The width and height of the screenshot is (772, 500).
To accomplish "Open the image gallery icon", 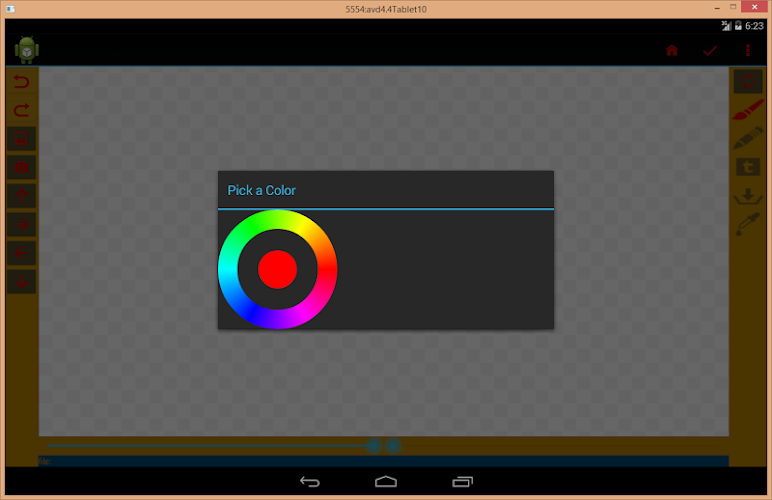I will [21, 139].
